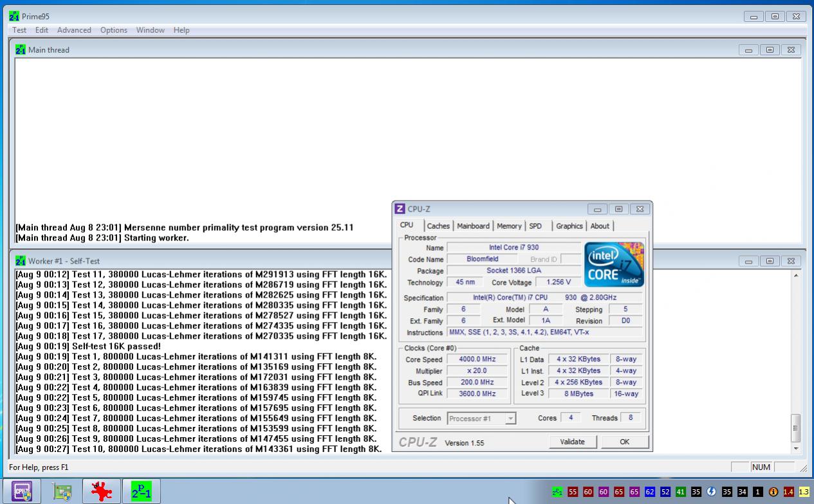This screenshot has height=504, width=814.
Task: Click the orange info tray icon
Action: [773, 492]
